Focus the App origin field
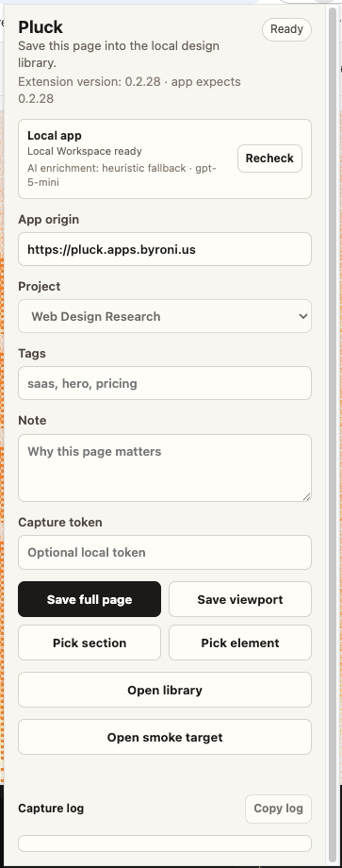342x868 pixels. pos(165,249)
